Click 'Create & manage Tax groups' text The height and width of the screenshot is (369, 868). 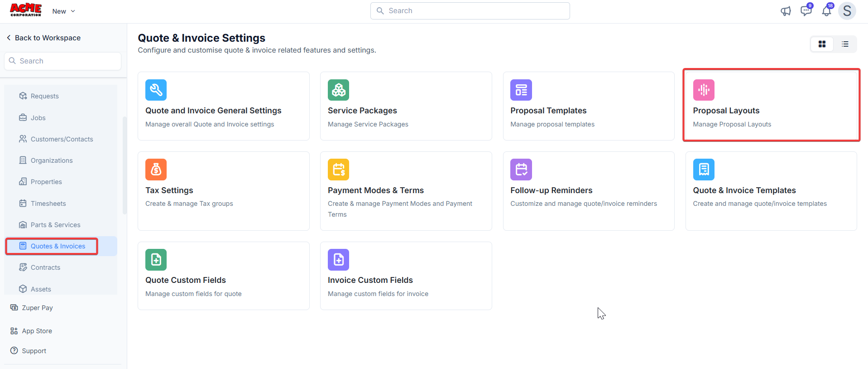pos(189,204)
